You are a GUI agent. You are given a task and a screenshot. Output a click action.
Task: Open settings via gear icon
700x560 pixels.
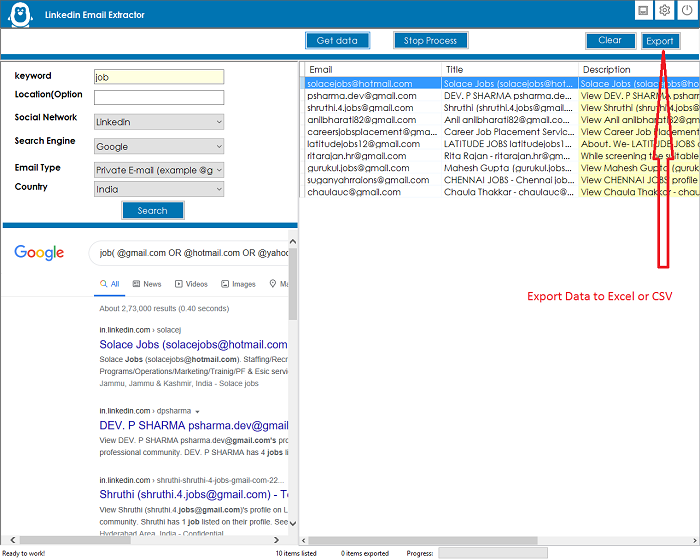pos(664,10)
